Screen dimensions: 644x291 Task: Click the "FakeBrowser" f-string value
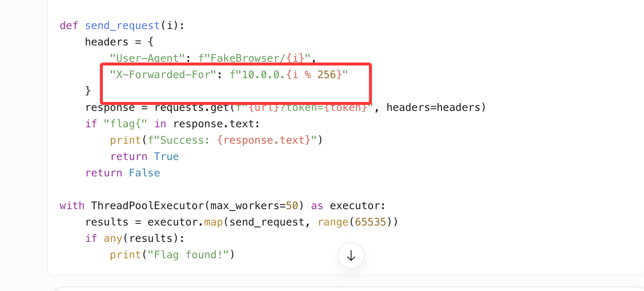point(244,58)
